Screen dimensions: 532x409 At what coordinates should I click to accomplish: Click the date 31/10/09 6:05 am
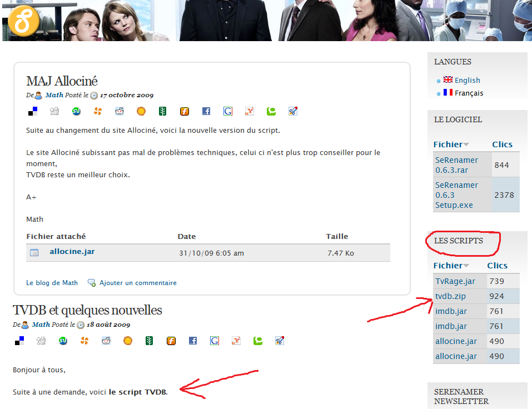(211, 253)
